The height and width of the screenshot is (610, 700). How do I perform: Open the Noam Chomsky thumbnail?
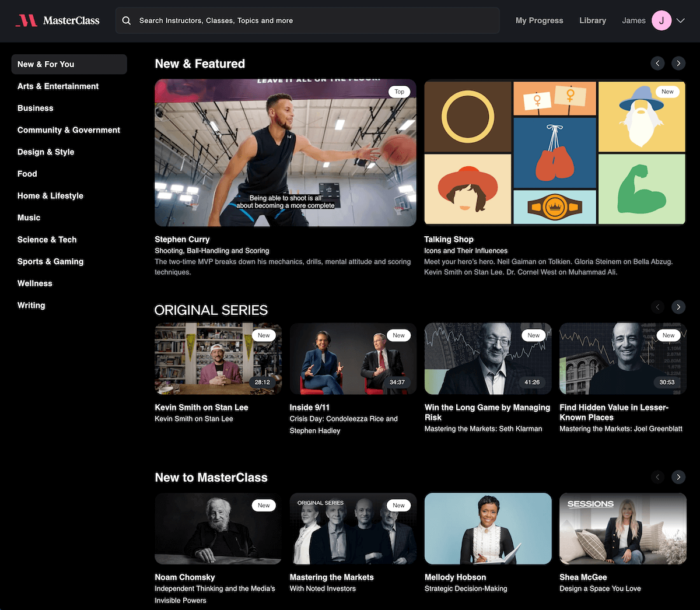(x=218, y=529)
